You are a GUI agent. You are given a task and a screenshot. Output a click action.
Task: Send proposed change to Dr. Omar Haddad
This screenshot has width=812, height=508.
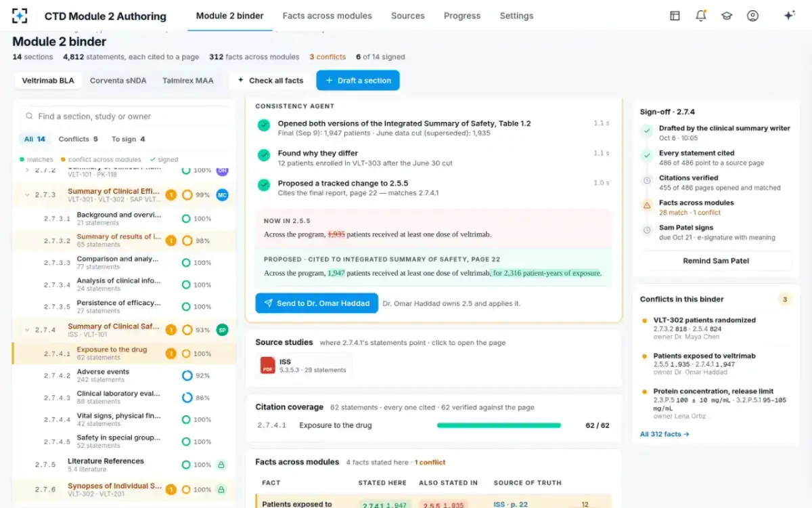tap(317, 303)
